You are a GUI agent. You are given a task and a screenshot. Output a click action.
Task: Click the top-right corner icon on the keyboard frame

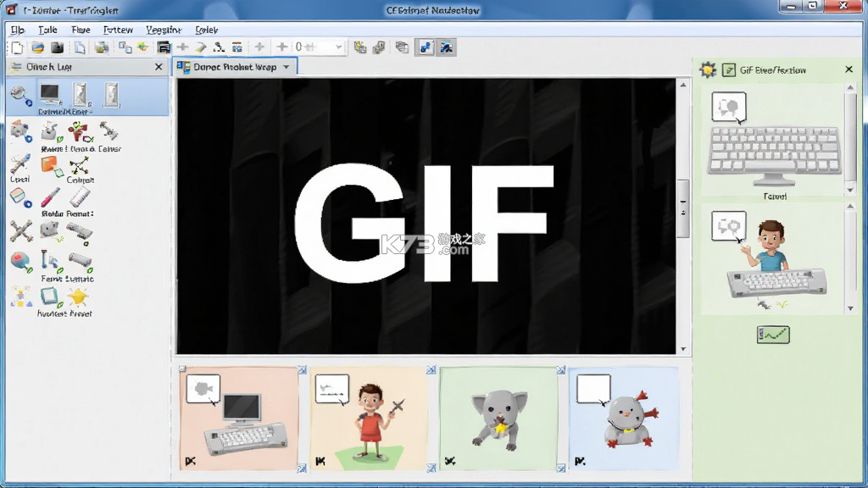(x=302, y=370)
